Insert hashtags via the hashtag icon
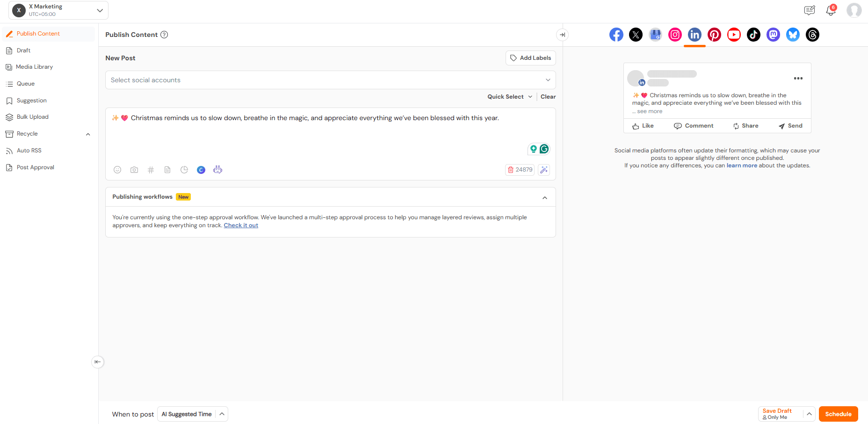 click(151, 170)
